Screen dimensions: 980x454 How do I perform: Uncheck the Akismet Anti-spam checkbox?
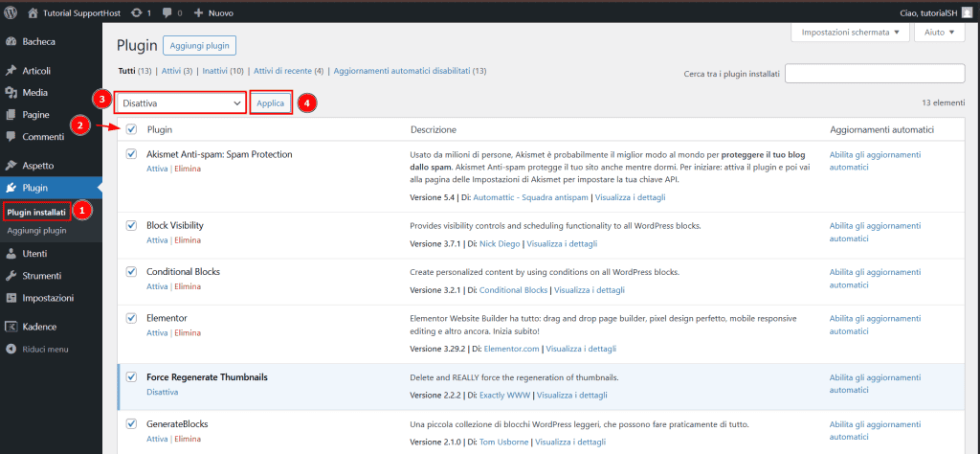coord(131,154)
